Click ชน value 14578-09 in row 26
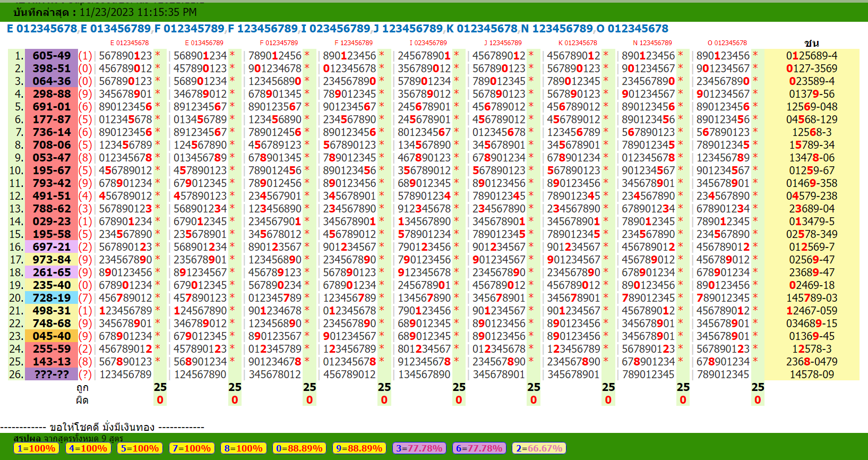 [x=812, y=374]
